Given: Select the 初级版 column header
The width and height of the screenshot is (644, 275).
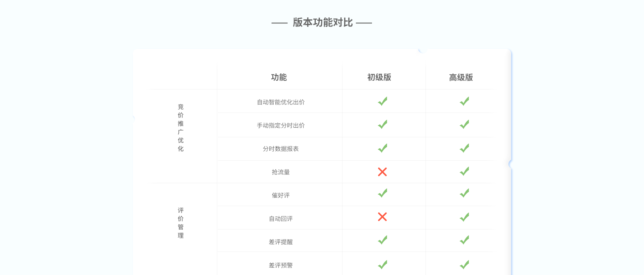Looking at the screenshot, I should tap(379, 77).
